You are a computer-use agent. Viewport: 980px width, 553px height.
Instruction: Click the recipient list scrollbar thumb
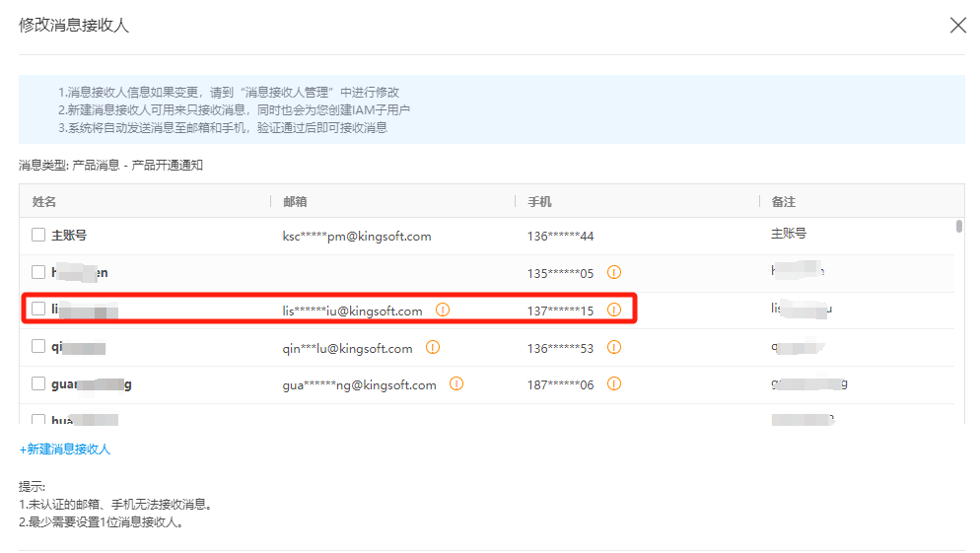coord(959,226)
